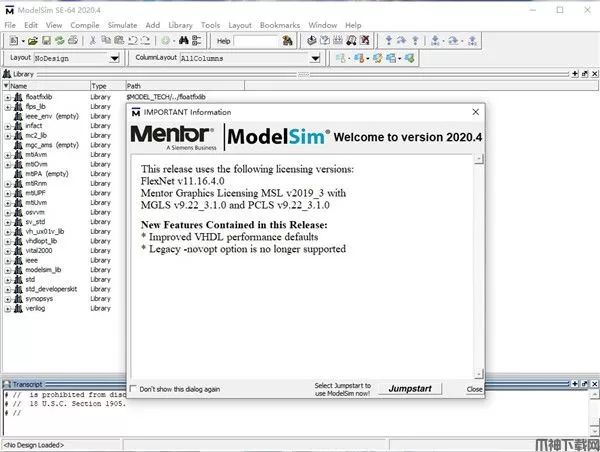The image size is (600, 452).
Task: Click the first icon in layout toolbar row
Action: point(340,58)
